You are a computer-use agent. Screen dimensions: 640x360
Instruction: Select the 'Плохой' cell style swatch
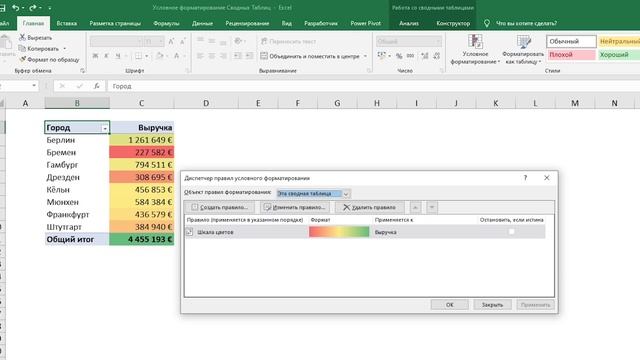[x=571, y=55]
